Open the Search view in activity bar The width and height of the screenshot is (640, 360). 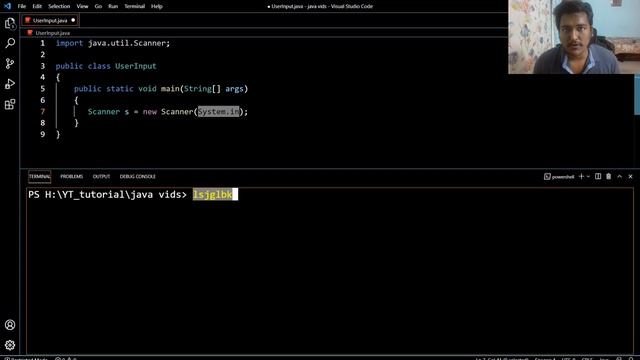[x=10, y=43]
